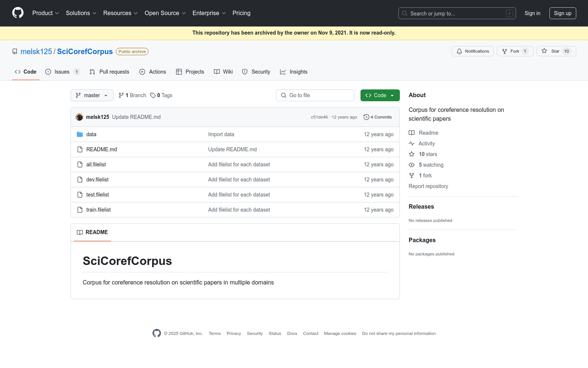Click melsk125 avatar in commit row
The width and height of the screenshot is (588, 368).
[x=79, y=117]
